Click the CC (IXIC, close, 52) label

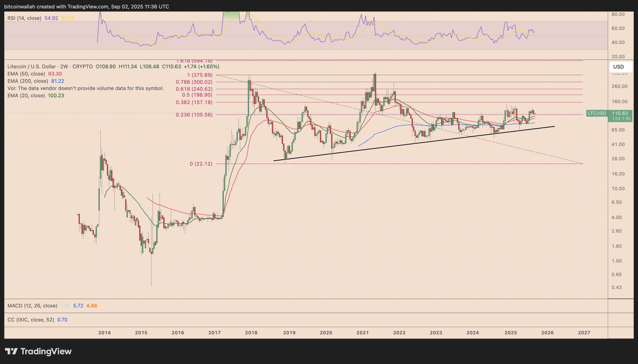point(31,320)
